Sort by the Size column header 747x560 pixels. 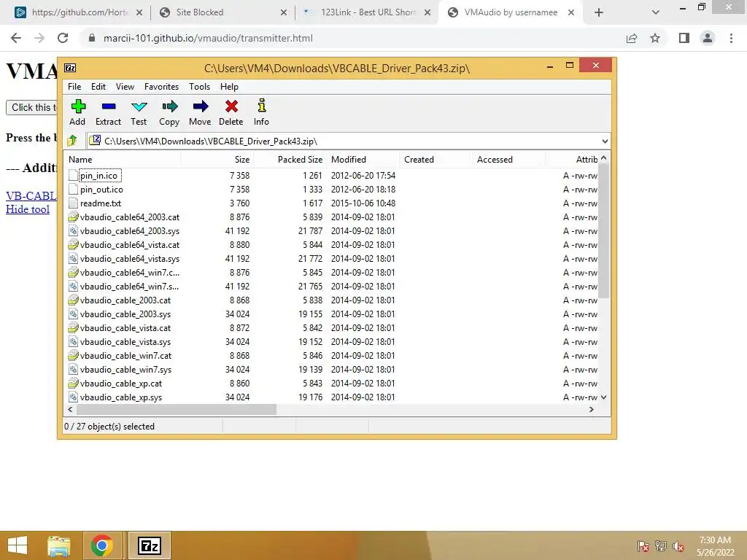[x=217, y=160]
